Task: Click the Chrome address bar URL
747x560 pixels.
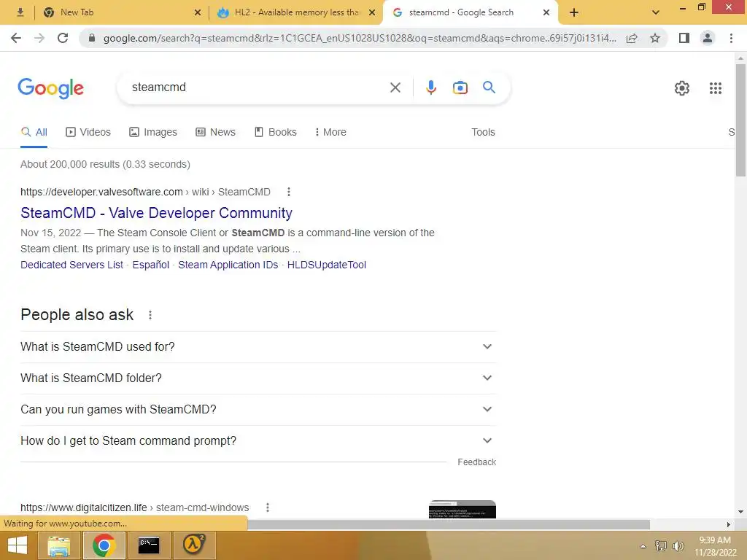Action: (x=359, y=38)
